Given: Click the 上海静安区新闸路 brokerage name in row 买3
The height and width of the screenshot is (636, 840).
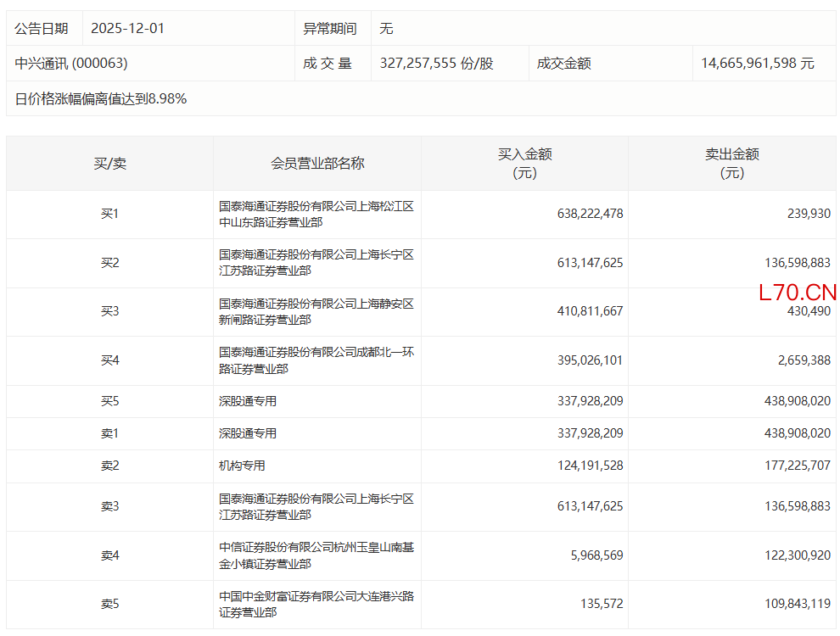Looking at the screenshot, I should point(316,312).
